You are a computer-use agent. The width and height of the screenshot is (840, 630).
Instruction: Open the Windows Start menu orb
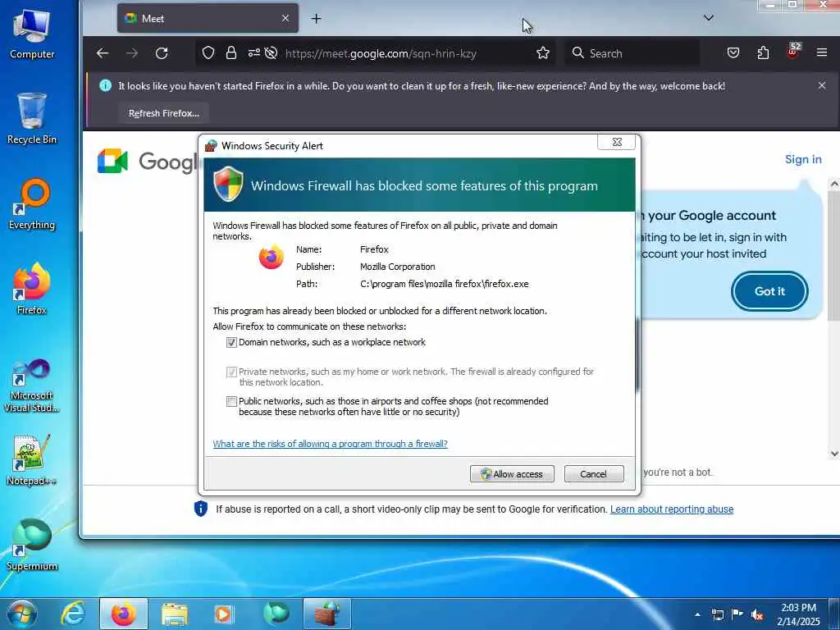21,614
